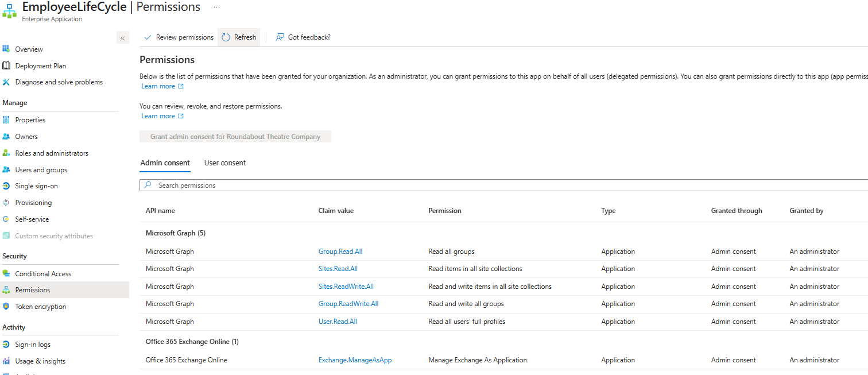The width and height of the screenshot is (868, 375).
Task: Collapse the Office 365 Exchange Online (1) group
Action: pos(192,342)
